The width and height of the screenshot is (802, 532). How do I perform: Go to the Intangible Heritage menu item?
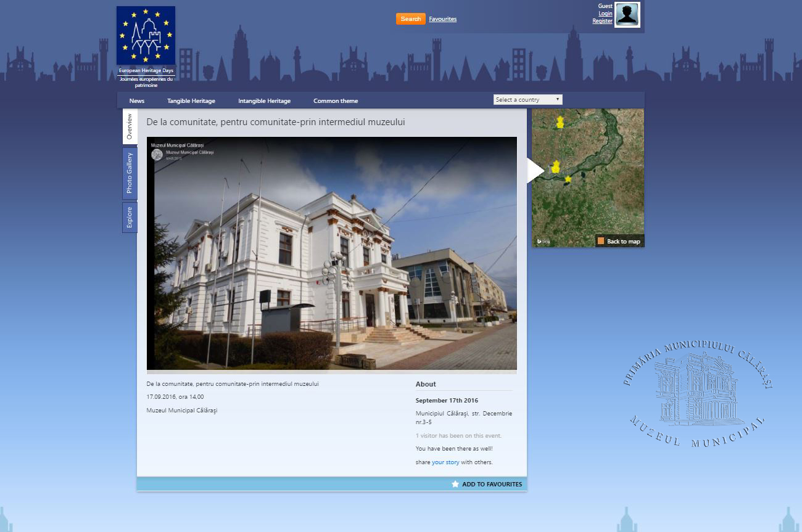[x=264, y=101]
